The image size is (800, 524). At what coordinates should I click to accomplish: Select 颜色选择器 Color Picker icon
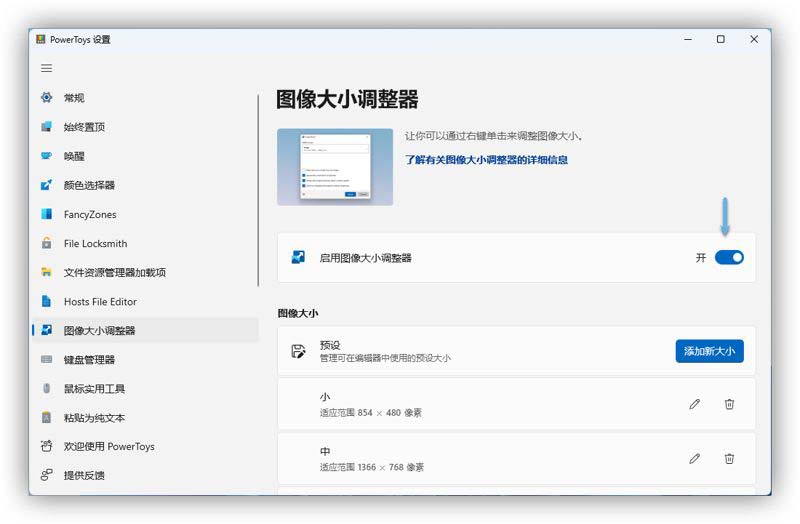coord(46,185)
